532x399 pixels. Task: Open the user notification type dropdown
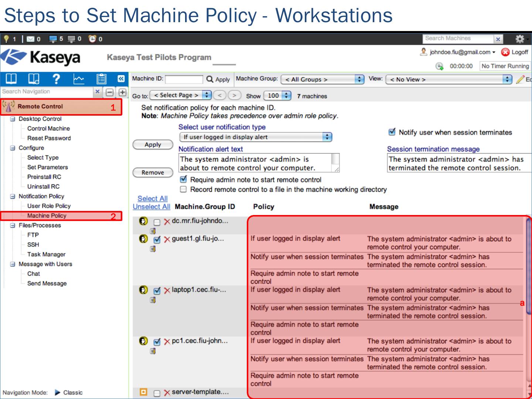(255, 137)
